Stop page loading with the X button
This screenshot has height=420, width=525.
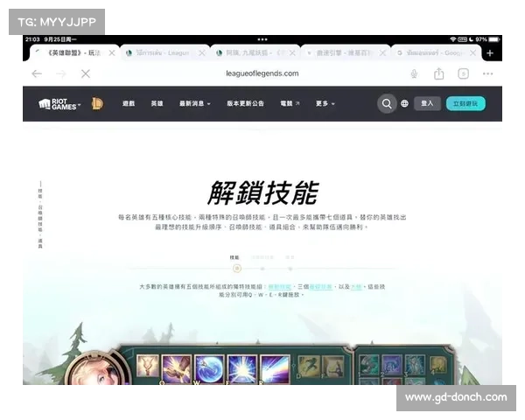coord(86,73)
